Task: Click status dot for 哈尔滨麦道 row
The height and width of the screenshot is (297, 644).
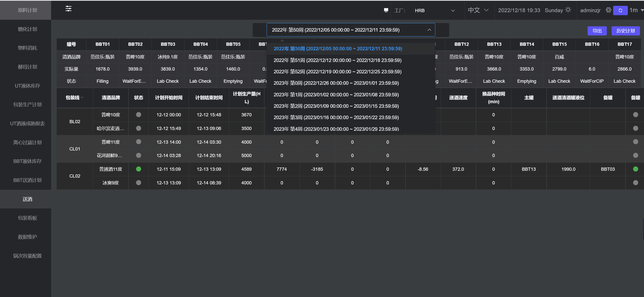Action: point(139,128)
